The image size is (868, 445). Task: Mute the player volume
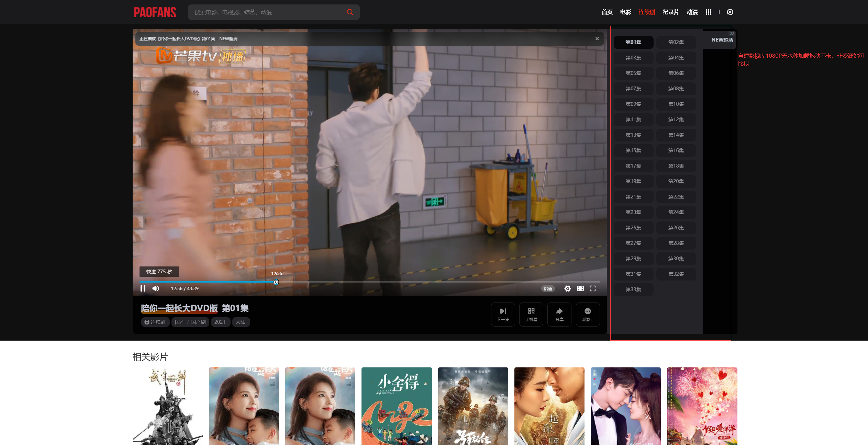click(156, 288)
